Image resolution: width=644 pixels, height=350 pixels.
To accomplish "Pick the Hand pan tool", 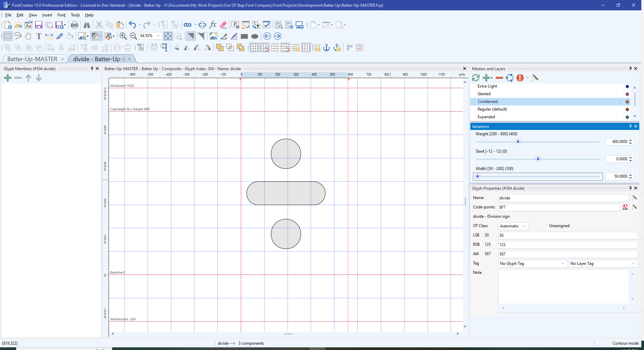I will coord(28,36).
